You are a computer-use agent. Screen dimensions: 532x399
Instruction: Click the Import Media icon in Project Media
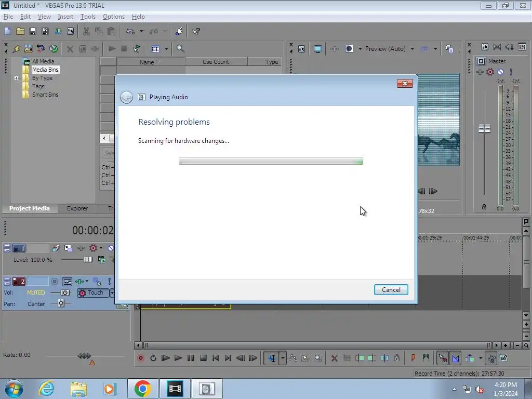click(x=28, y=48)
